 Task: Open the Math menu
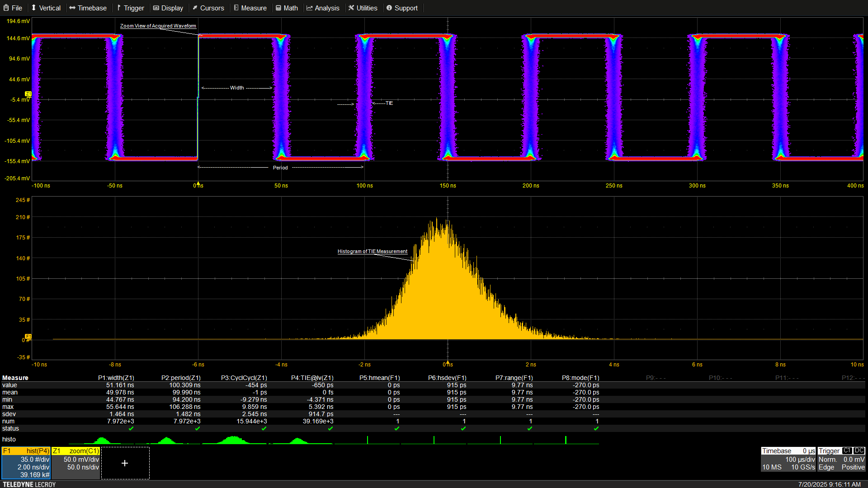pos(287,8)
